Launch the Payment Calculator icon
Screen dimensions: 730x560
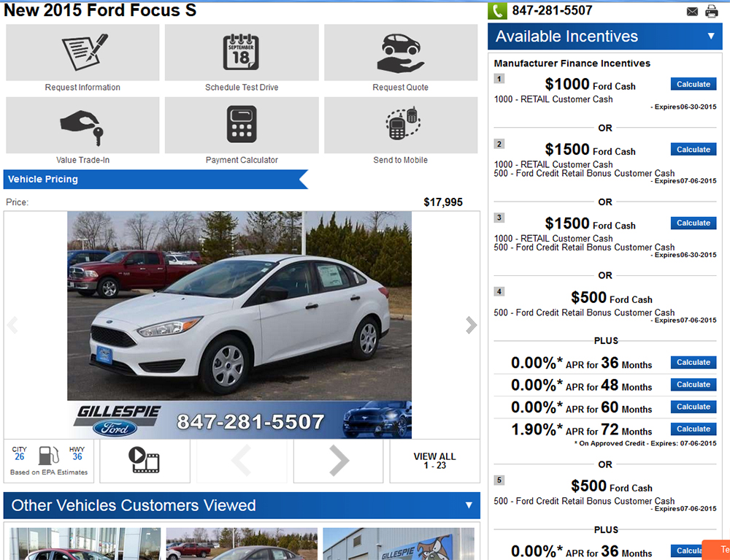(242, 124)
